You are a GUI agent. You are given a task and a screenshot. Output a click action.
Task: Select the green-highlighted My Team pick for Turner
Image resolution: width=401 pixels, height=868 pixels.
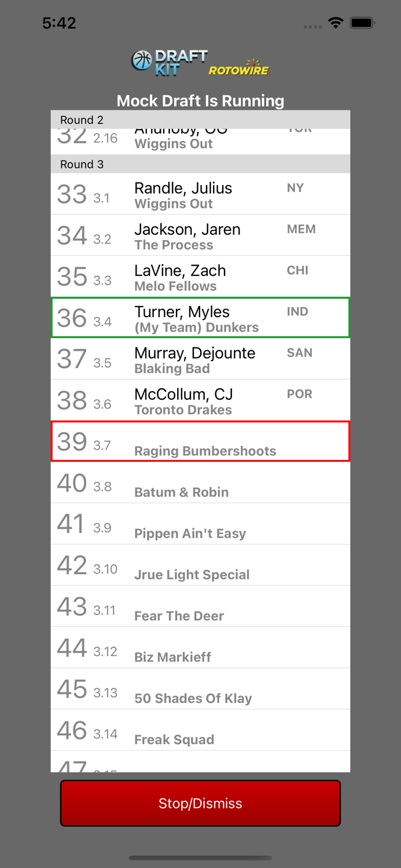(200, 318)
